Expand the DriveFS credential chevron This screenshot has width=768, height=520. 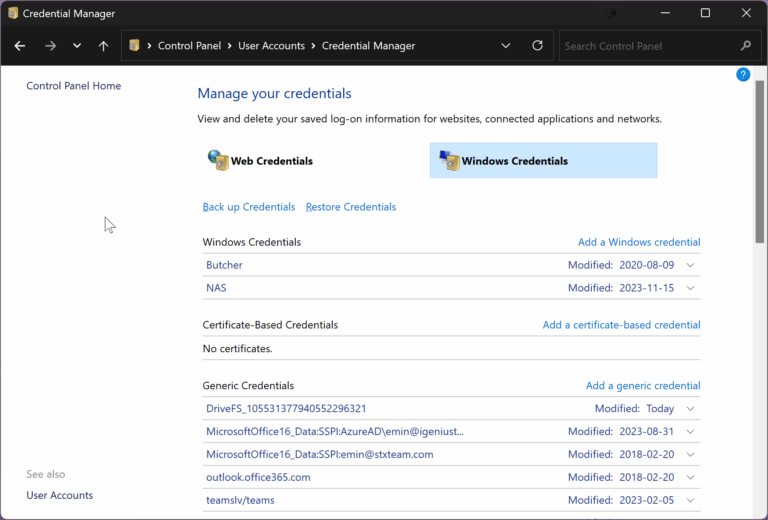pos(690,408)
